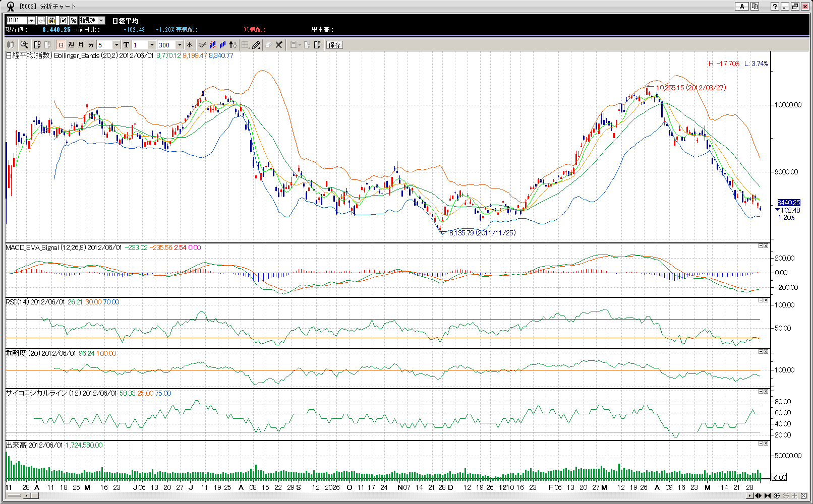Viewport: 813px width, 504px height.
Task: Click the help question mark icon
Action: pyautogui.click(x=775, y=7)
